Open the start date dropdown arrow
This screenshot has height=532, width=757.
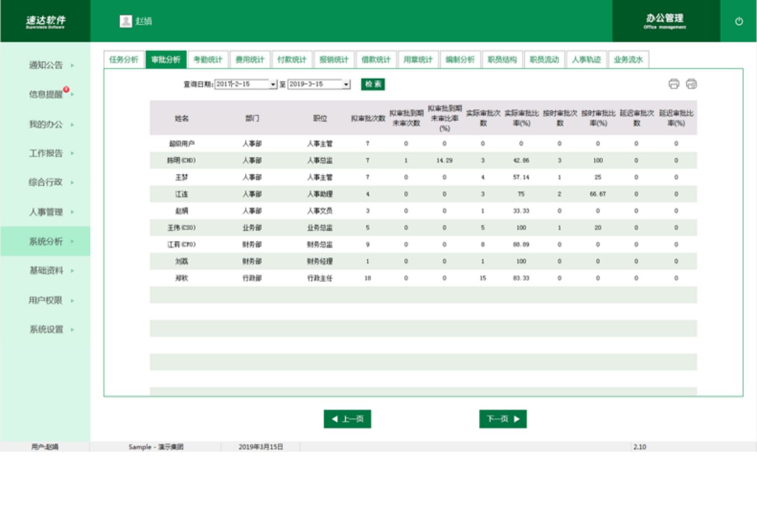pyautogui.click(x=273, y=84)
